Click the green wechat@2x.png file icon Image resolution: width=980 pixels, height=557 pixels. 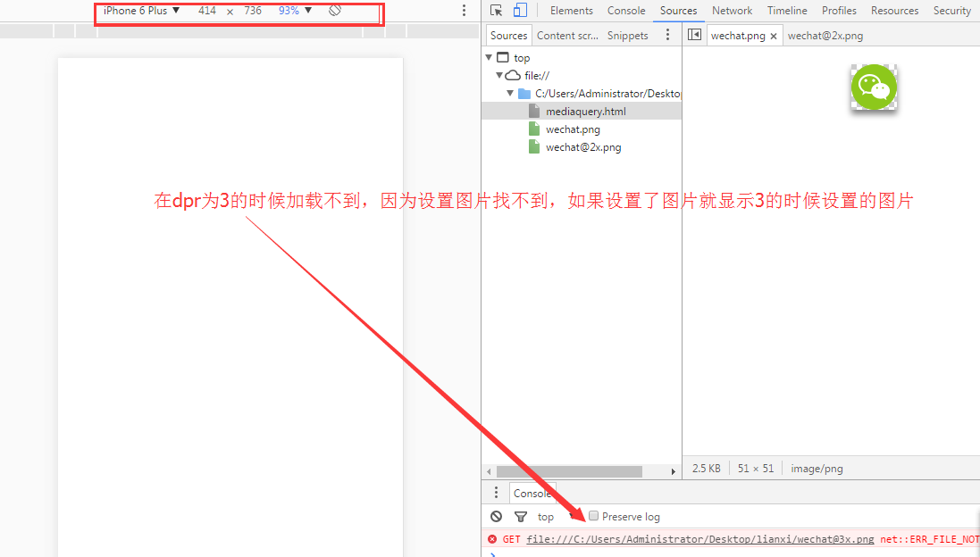pyautogui.click(x=533, y=147)
